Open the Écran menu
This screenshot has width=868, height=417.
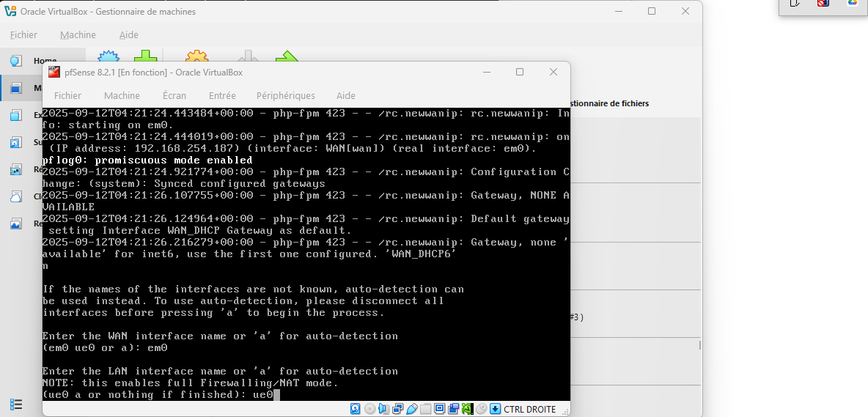coord(174,95)
